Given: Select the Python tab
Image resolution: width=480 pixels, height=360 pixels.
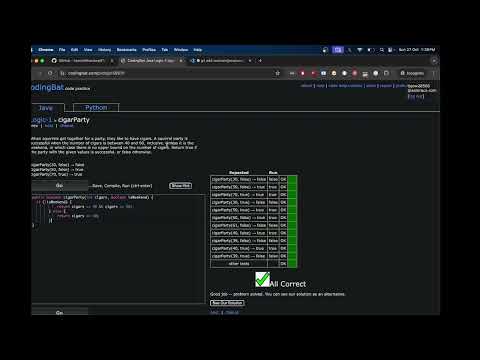Looking at the screenshot, I should (x=96, y=108).
